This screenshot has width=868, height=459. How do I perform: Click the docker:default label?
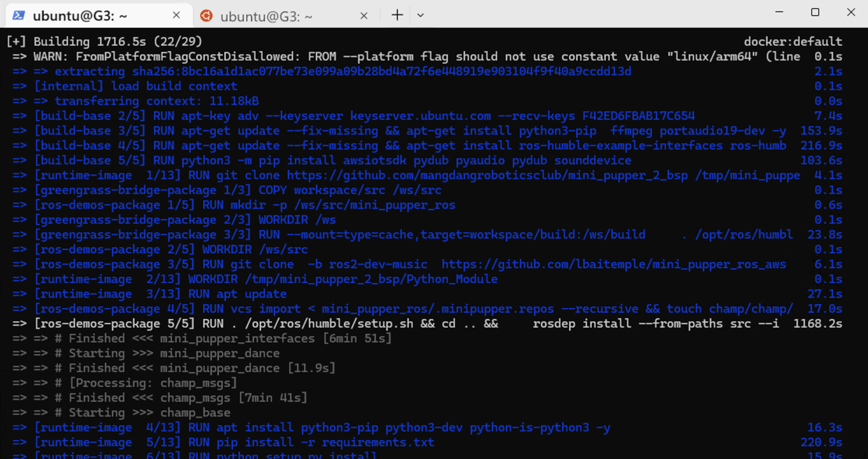793,41
